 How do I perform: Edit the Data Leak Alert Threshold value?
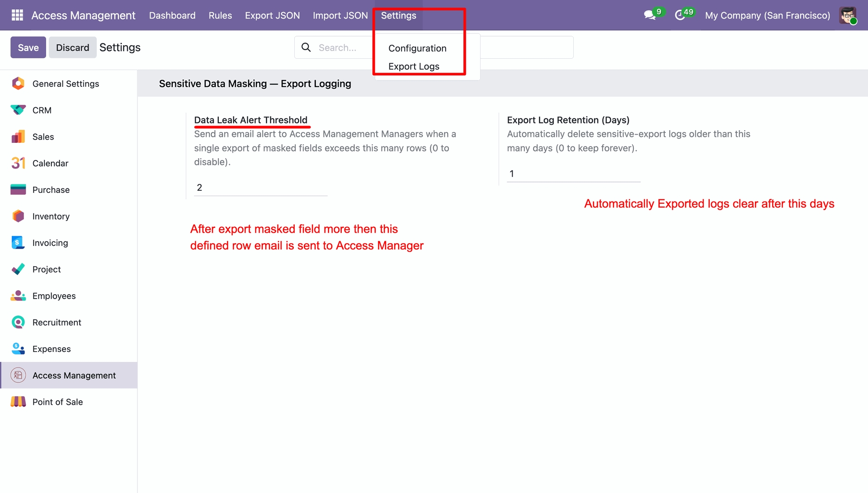click(260, 188)
